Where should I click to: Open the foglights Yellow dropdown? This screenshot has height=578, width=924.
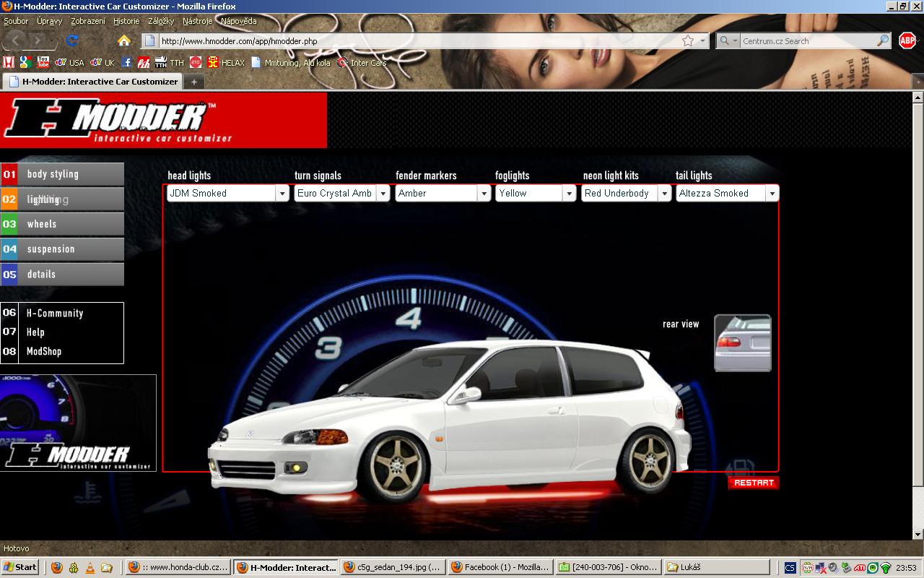point(569,194)
